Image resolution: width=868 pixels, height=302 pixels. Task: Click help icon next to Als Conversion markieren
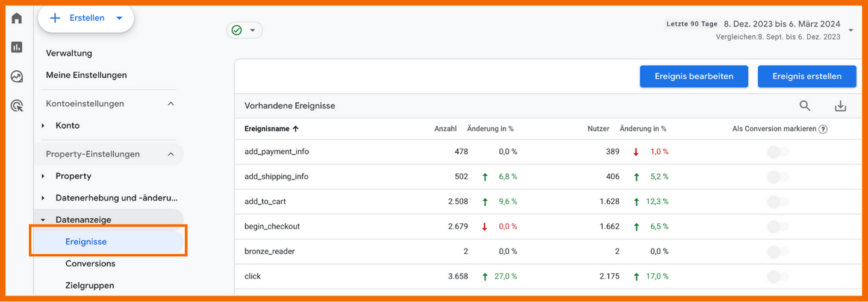coord(823,129)
